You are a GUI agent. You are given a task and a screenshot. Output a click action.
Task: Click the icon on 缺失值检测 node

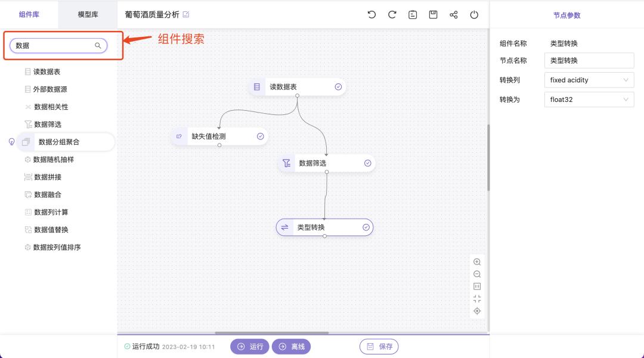[179, 136]
